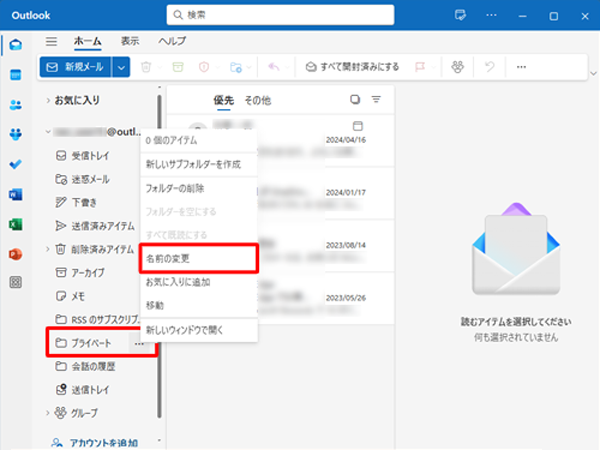Open the 新規メール dropdown arrow
The width and height of the screenshot is (600, 450).
point(121,68)
